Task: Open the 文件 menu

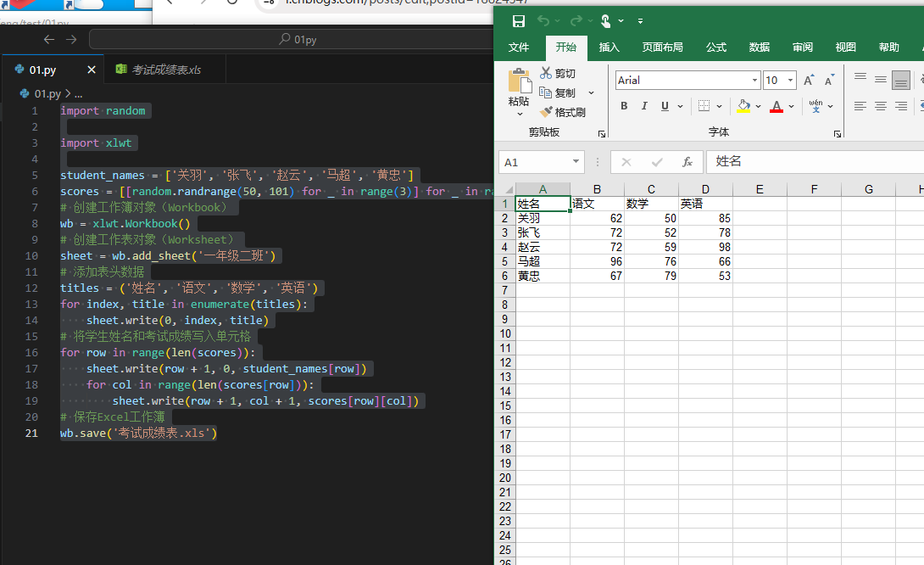Action: pos(519,48)
